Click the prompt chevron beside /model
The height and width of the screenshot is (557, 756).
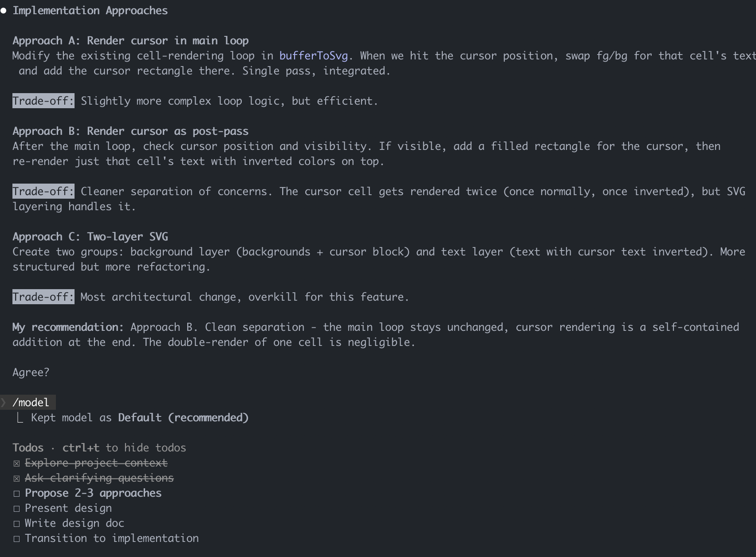(x=4, y=403)
